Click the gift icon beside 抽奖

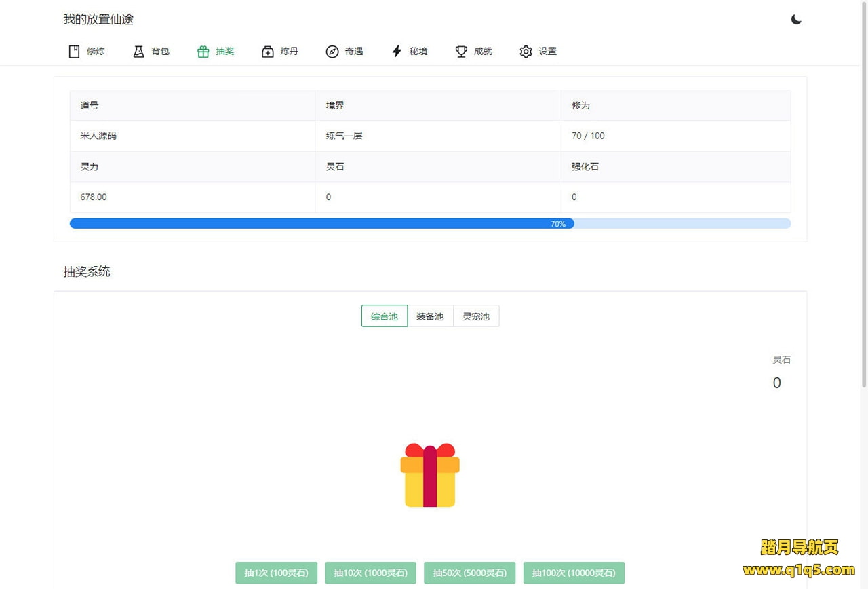click(203, 52)
